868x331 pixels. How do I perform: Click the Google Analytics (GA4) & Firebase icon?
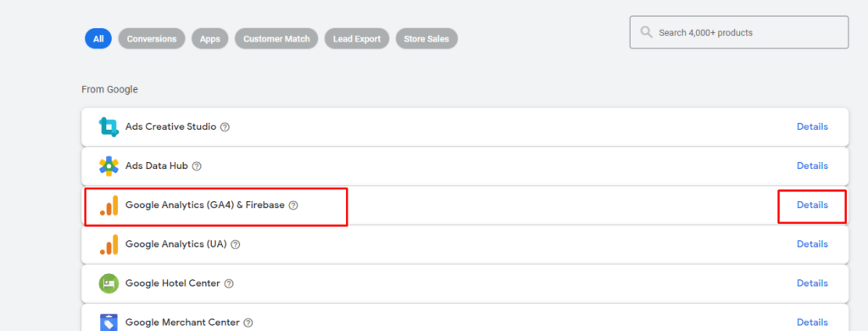tap(108, 205)
